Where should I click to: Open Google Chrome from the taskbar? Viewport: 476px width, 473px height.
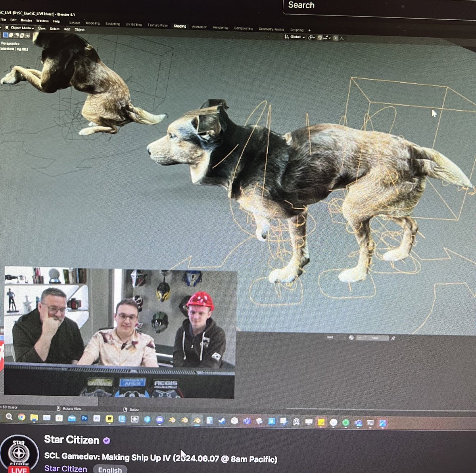pos(21,417)
